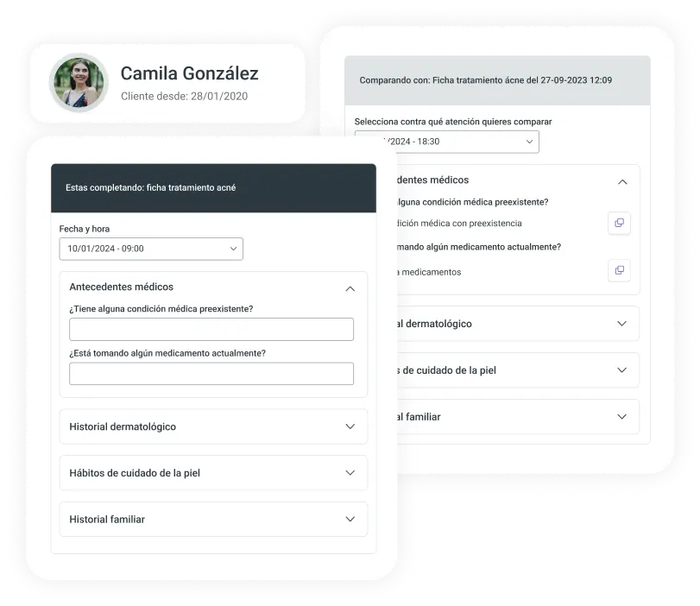This screenshot has width=700, height=606.
Task: Click the Historial dermatológico title text
Action: 123,426
